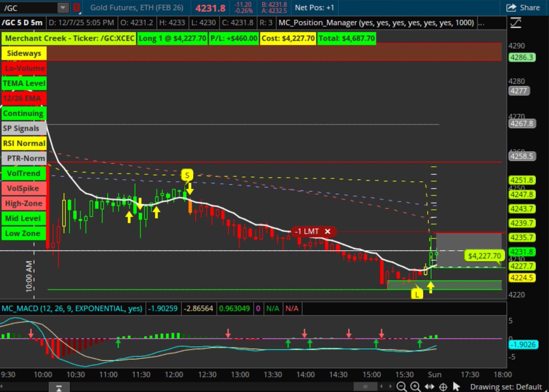Image resolution: width=549 pixels, height=392 pixels.
Task: Click the yellow S sell signal bubble
Action: pyautogui.click(x=187, y=175)
